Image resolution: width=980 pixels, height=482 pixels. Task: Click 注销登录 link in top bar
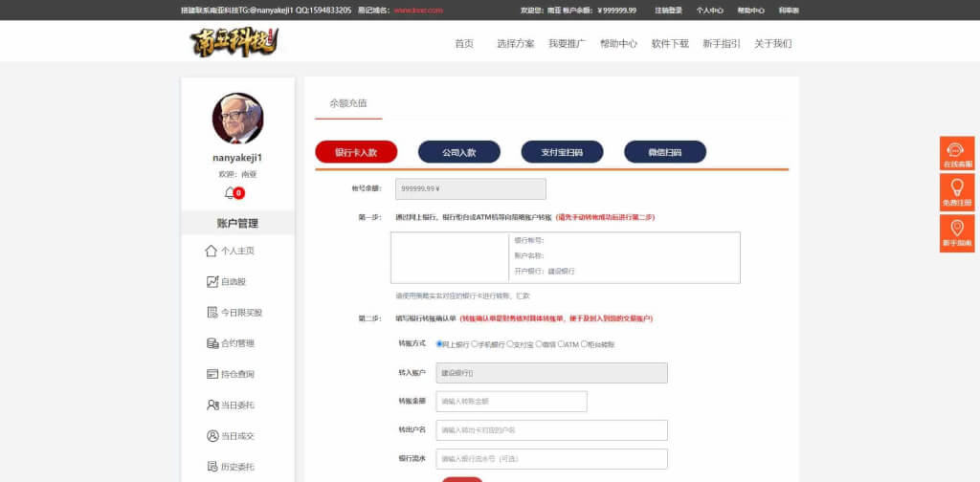(x=669, y=10)
